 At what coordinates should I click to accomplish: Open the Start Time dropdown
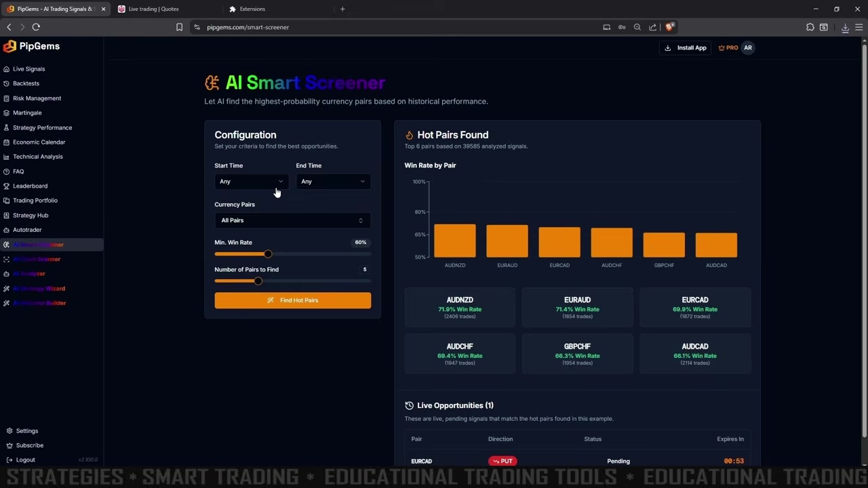(x=252, y=182)
